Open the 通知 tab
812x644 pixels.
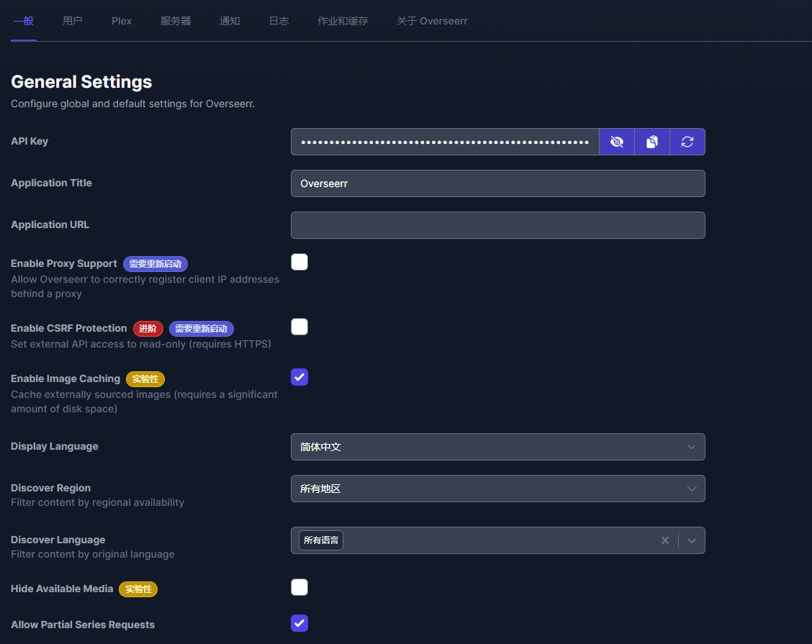click(230, 21)
